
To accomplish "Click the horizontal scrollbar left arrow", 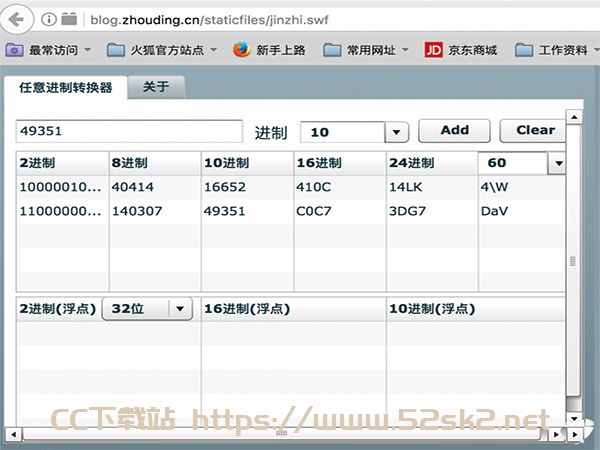I will click(x=14, y=434).
